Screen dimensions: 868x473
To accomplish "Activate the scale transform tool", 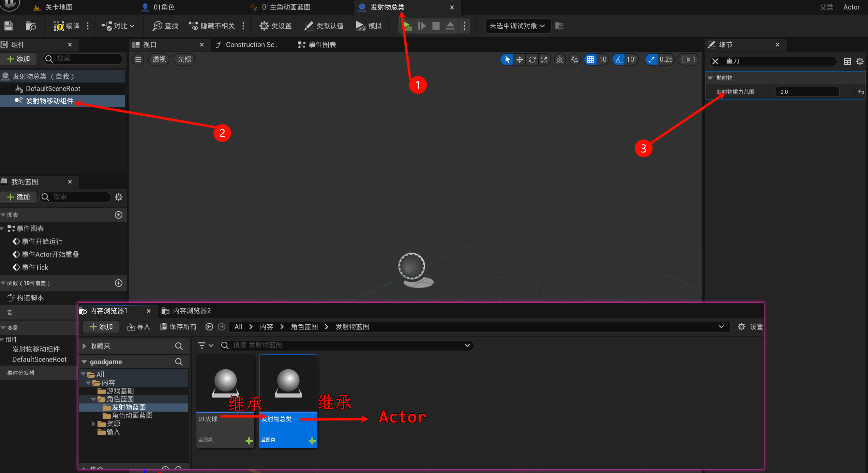I will pos(544,59).
